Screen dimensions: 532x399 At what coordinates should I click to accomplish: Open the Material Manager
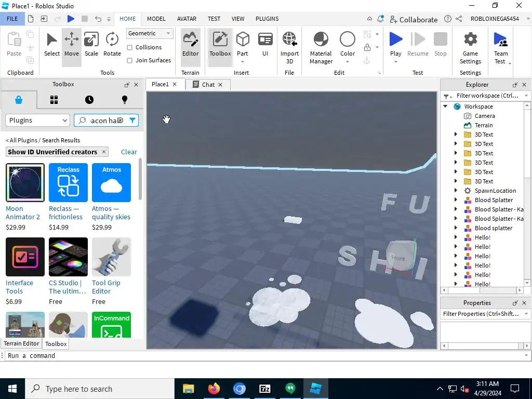click(x=321, y=47)
